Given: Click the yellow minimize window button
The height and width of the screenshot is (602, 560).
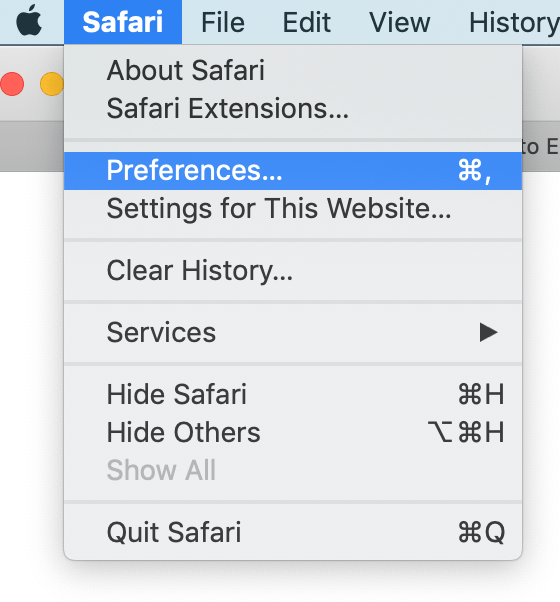Looking at the screenshot, I should 52,84.
